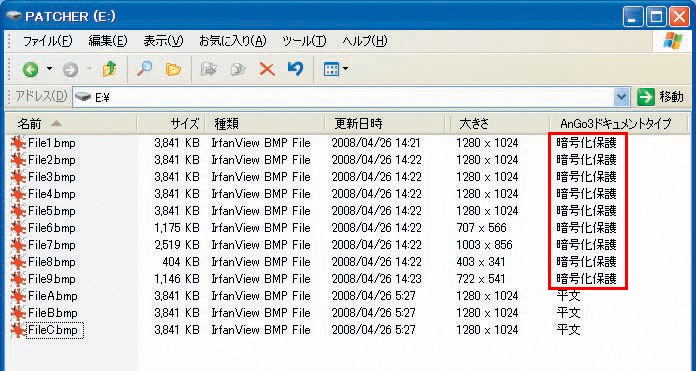Select the FileC.bmp file icon

pyautogui.click(x=18, y=331)
